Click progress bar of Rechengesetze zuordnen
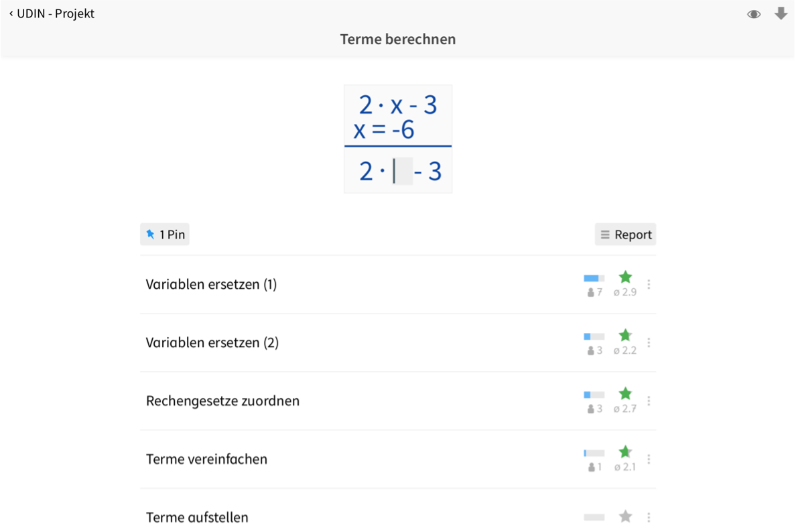 [594, 395]
